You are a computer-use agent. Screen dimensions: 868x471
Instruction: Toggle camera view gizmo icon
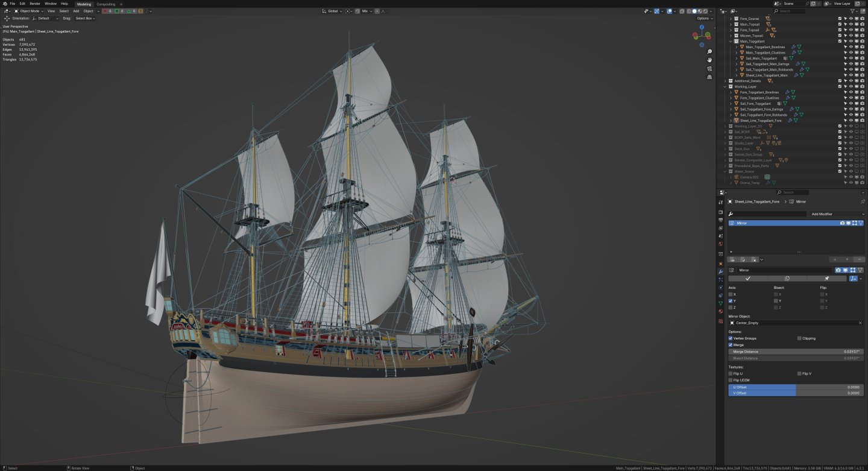(x=709, y=69)
